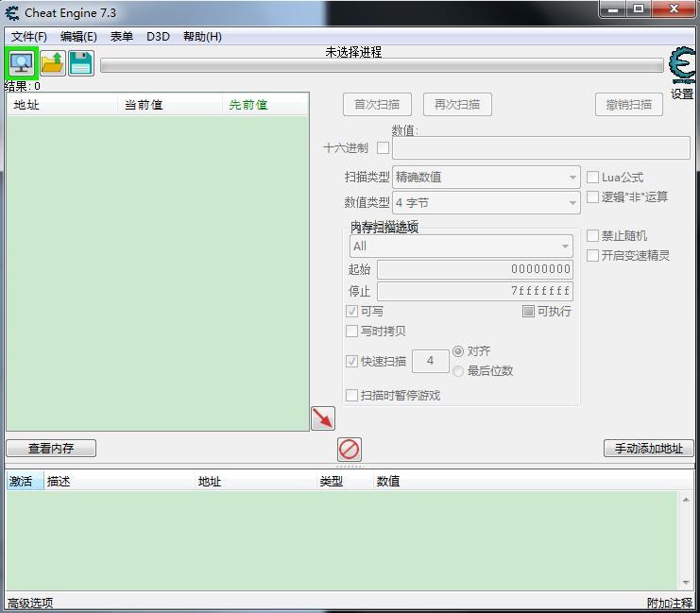Click inside the 数值 input field
Viewport: 700px width, 613px height.
(541, 147)
